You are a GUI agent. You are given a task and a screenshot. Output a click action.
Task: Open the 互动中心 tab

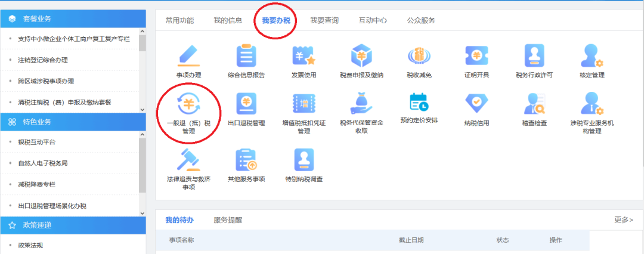[x=373, y=20]
